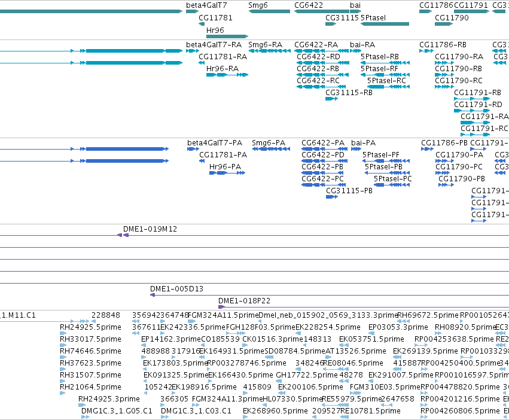The image size is (509, 420).
Task: Click the RH24925.5prime EST label
Action: 90,327
